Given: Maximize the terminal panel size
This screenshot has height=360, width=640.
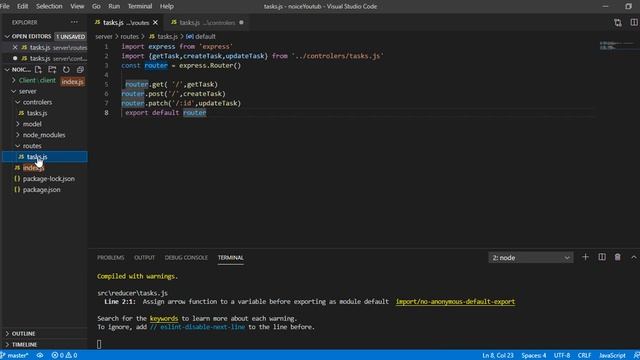Looking at the screenshot, I should click(x=633, y=257).
